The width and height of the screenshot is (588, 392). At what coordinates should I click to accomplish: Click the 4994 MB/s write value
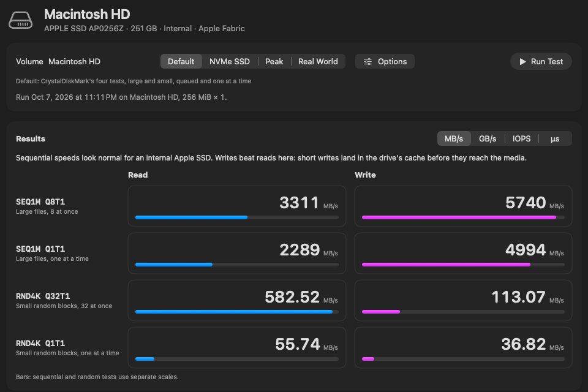point(535,250)
